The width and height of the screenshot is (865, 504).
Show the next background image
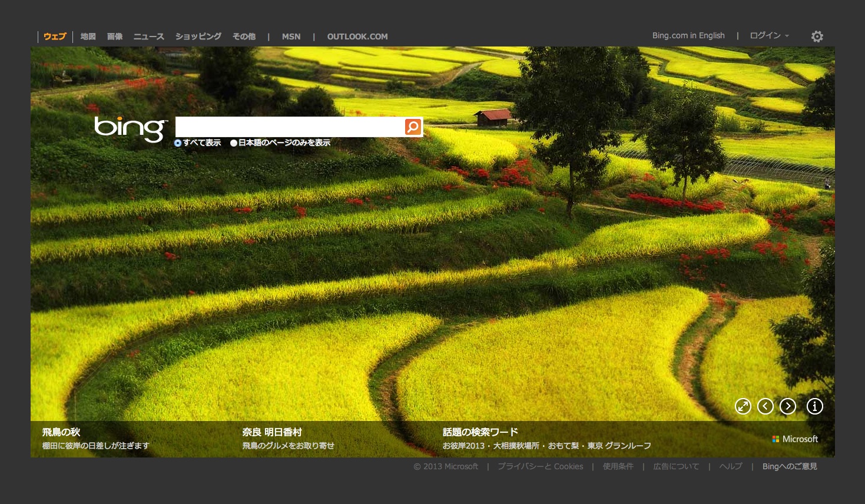pyautogui.click(x=787, y=406)
